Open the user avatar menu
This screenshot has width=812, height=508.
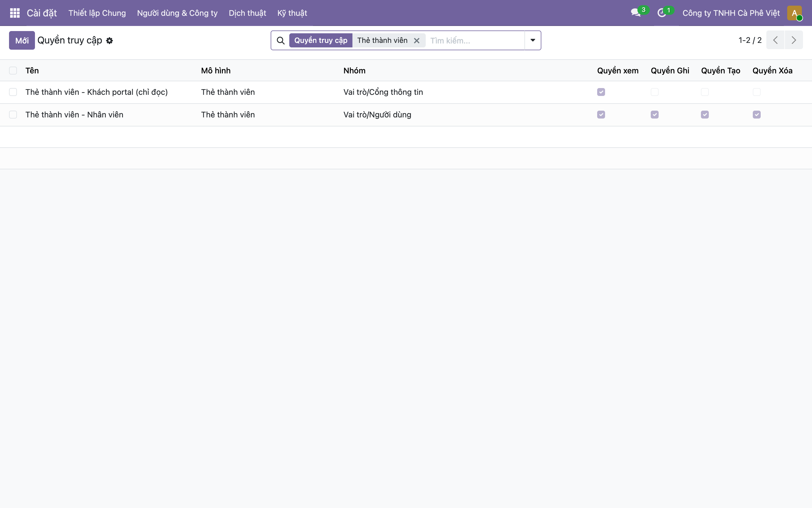coord(794,13)
